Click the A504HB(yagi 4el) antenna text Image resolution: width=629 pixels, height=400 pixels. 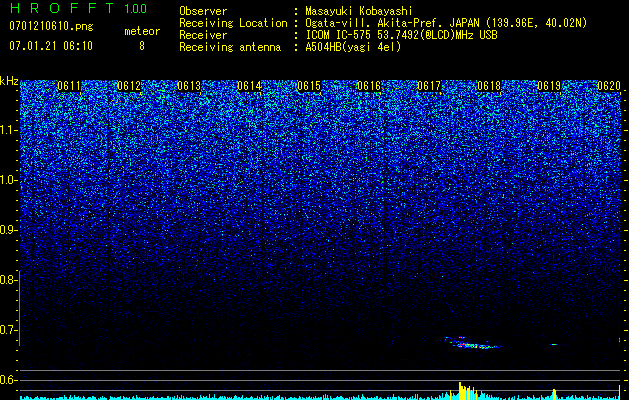pos(353,47)
